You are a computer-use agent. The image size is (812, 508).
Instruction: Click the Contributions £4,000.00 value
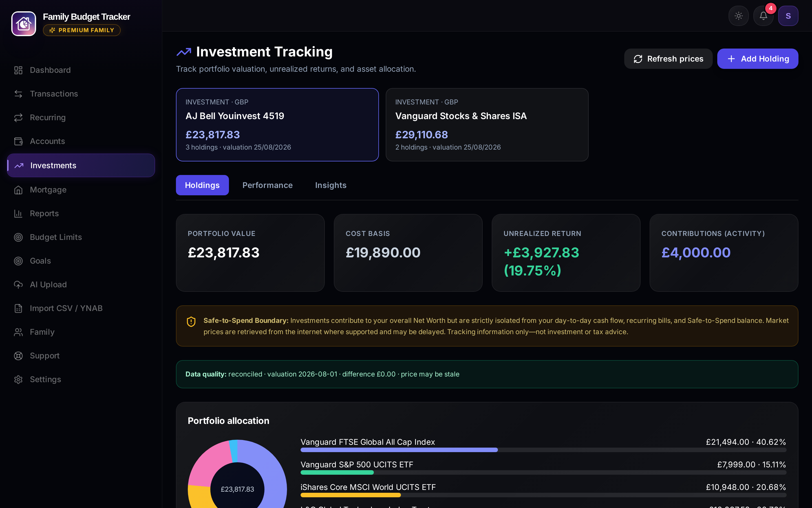pos(696,253)
